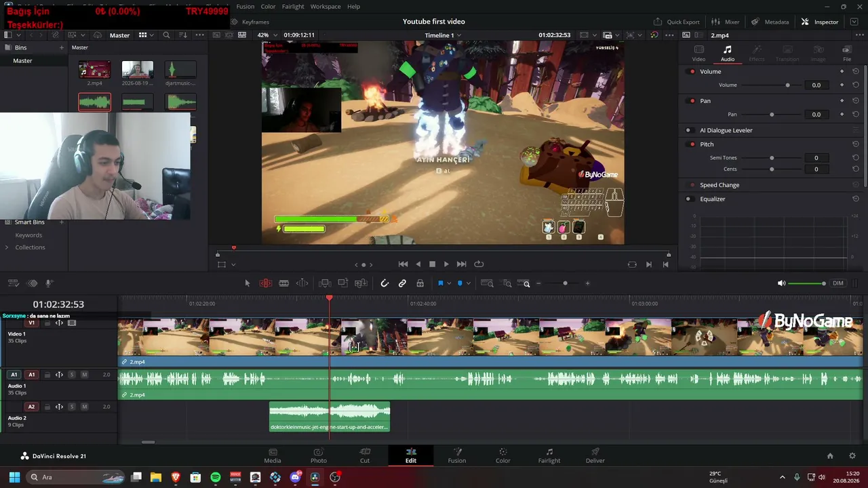868x488 pixels.
Task: Mute Audio 2 track with M
Action: (x=84, y=407)
